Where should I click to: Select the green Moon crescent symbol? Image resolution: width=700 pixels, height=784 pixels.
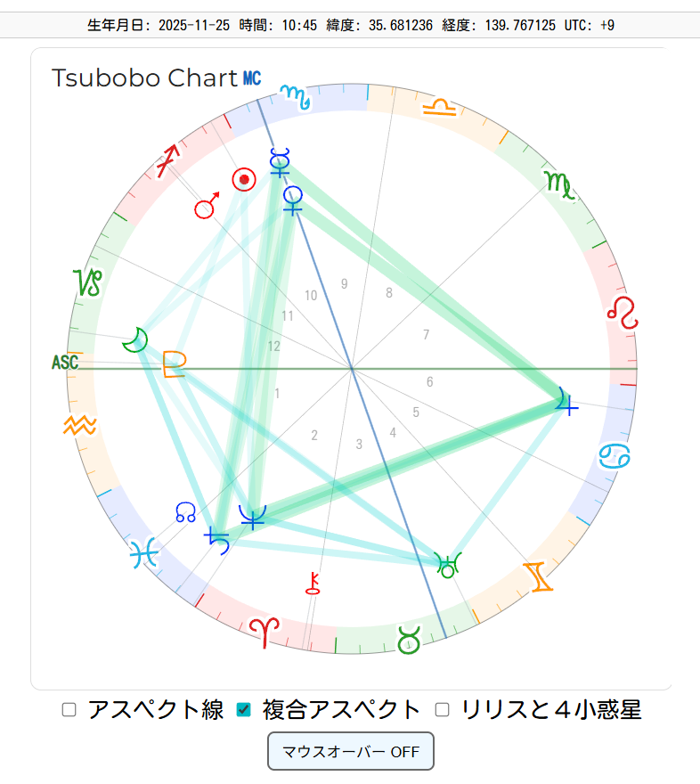point(134,338)
